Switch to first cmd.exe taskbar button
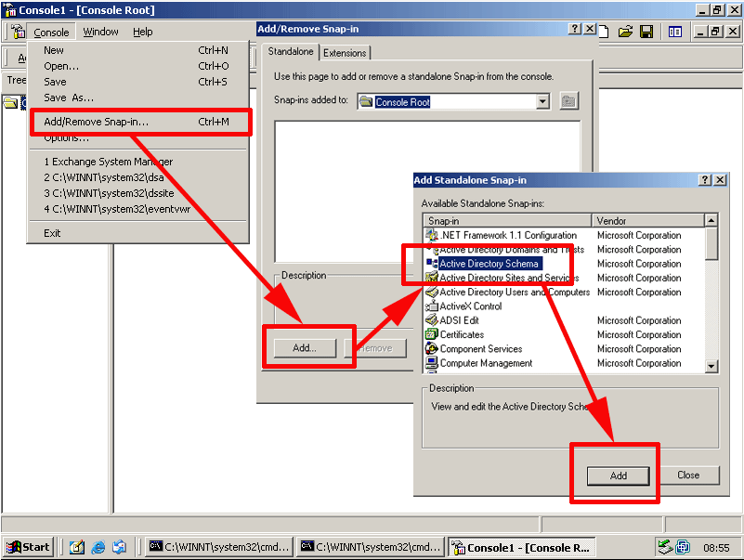The image size is (744, 560). point(218,547)
